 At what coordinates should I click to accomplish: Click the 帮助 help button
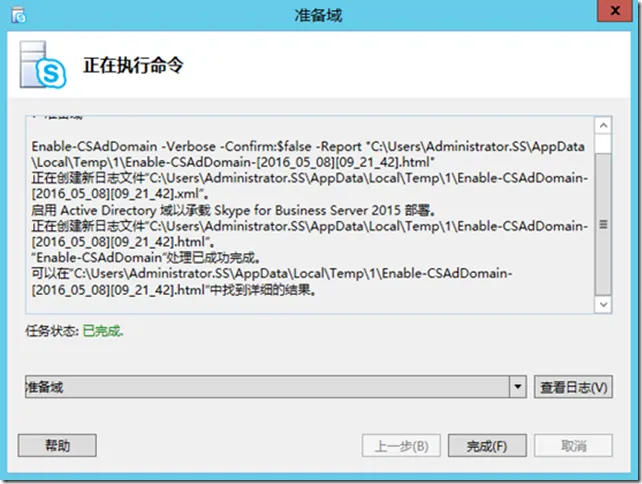click(x=57, y=446)
